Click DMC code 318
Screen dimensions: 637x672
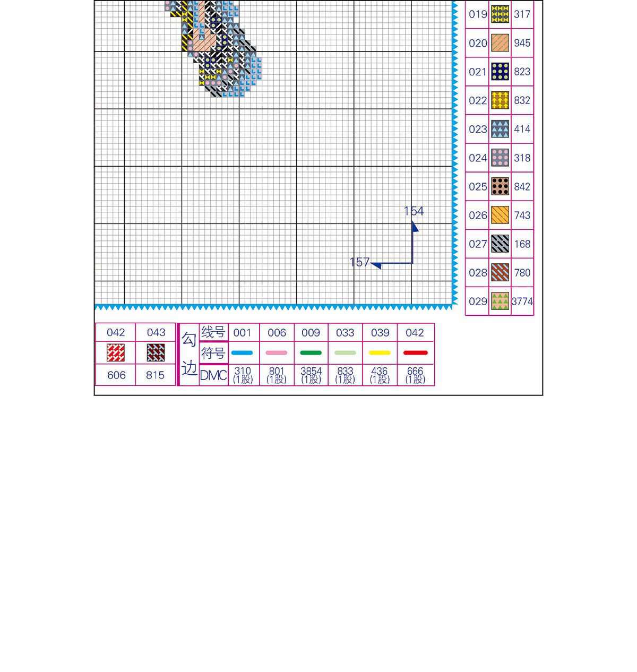(x=522, y=158)
